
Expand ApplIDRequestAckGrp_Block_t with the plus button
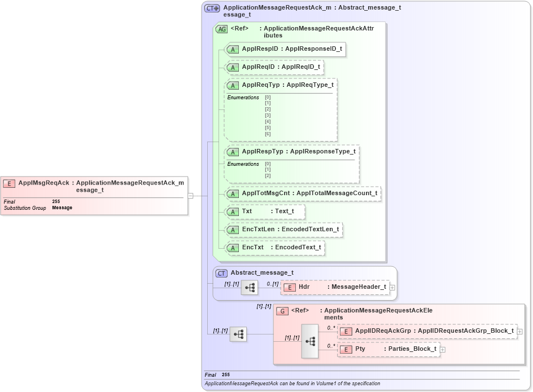(x=519, y=331)
